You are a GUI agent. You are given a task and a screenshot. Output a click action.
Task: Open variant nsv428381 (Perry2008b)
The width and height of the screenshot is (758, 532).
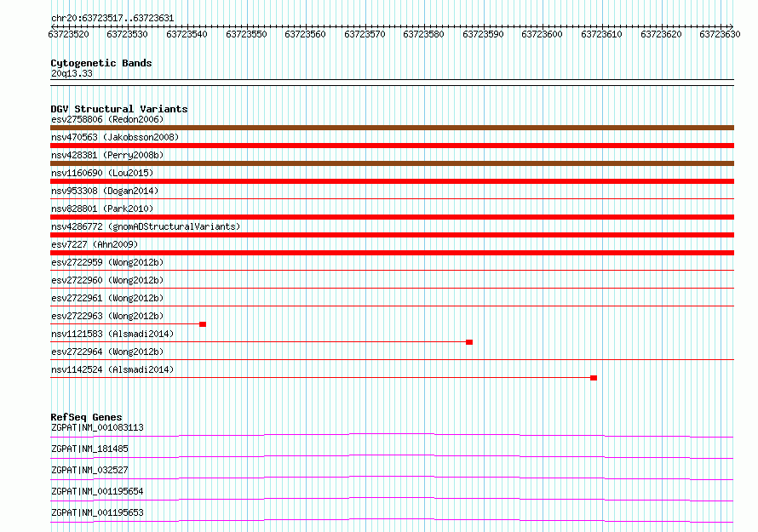107,155
